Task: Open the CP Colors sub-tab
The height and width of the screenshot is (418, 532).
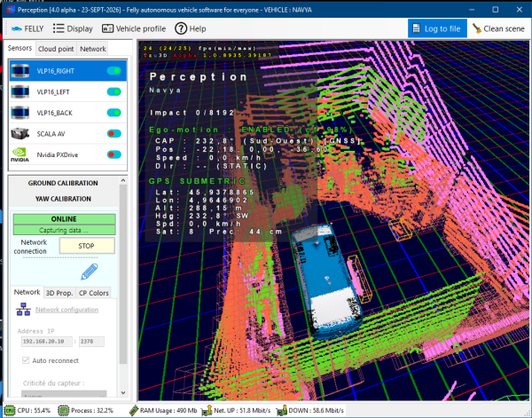Action: 94,293
